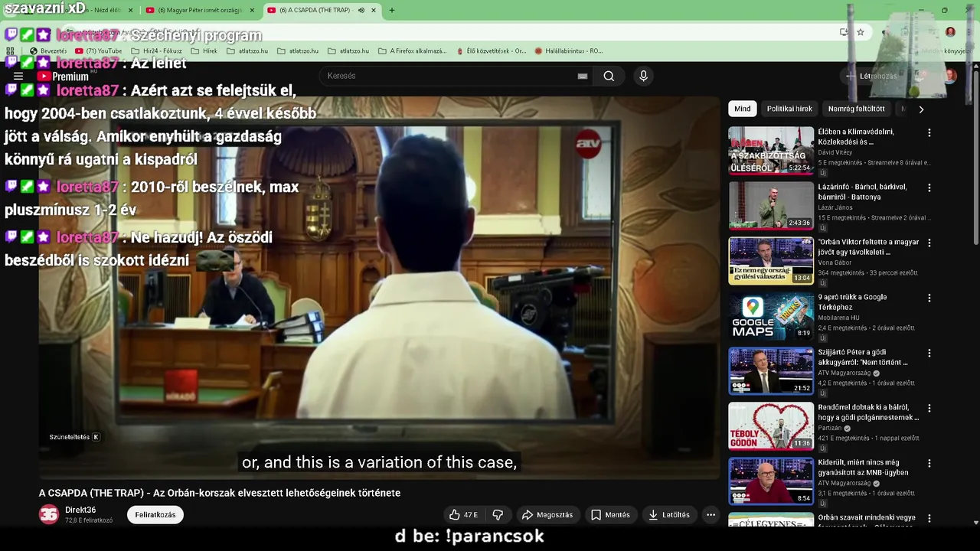Open the YouTube hamburger guide menu

pyautogui.click(x=18, y=76)
